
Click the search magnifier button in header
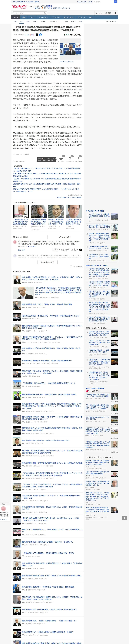tap(115, 2)
